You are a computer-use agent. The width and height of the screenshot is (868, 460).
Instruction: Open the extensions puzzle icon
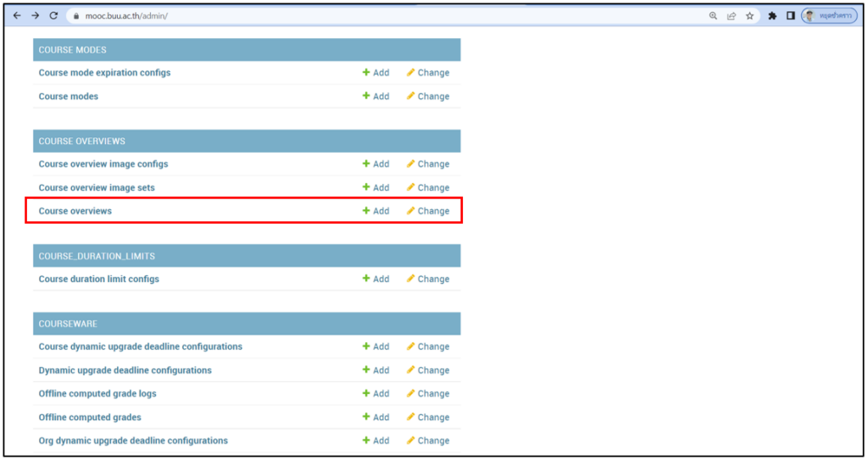click(x=772, y=16)
